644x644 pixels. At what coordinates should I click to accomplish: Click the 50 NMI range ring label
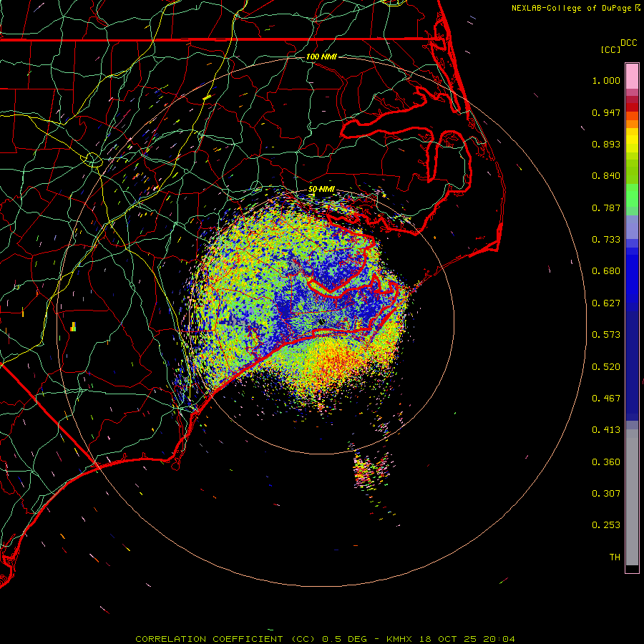[x=321, y=190]
